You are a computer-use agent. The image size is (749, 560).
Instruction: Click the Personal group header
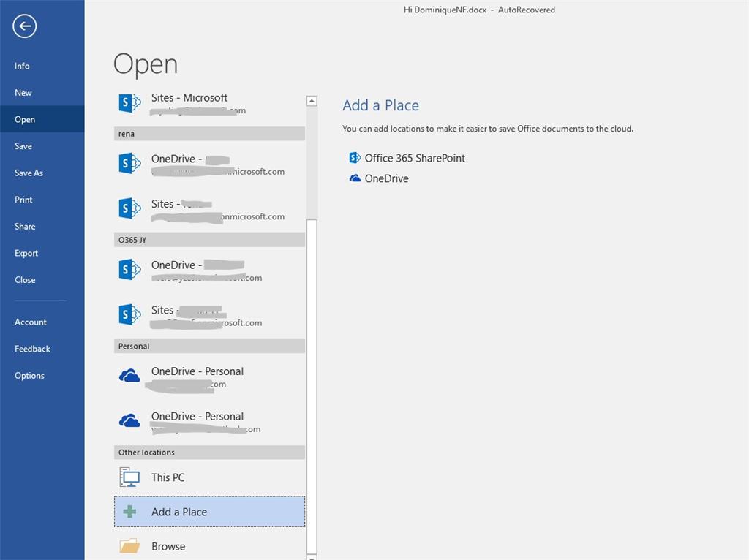tap(209, 346)
